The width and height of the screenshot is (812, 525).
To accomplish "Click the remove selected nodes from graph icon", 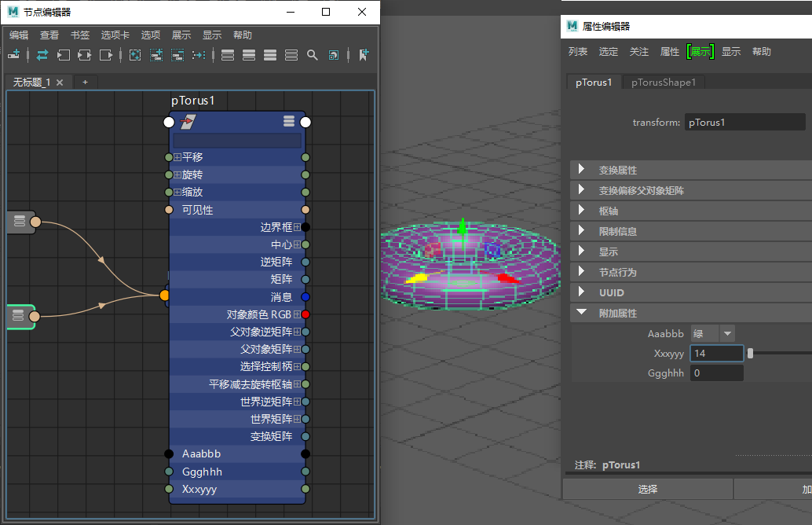I will click(177, 54).
